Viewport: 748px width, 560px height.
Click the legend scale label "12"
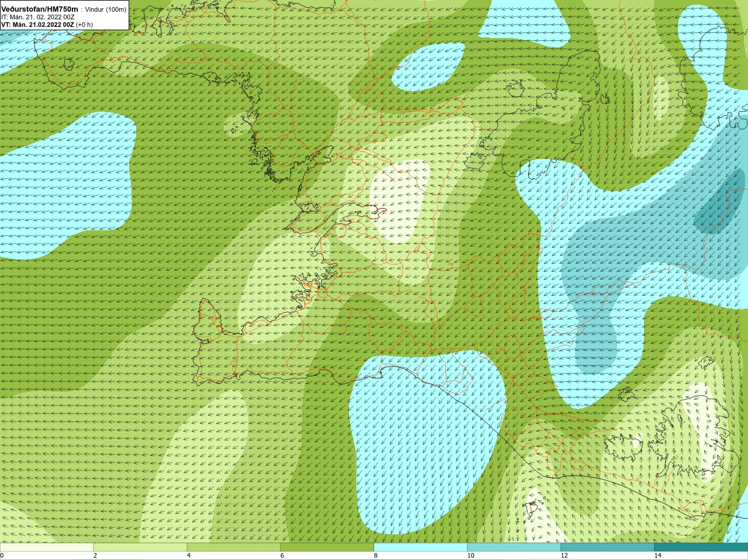[x=564, y=555]
